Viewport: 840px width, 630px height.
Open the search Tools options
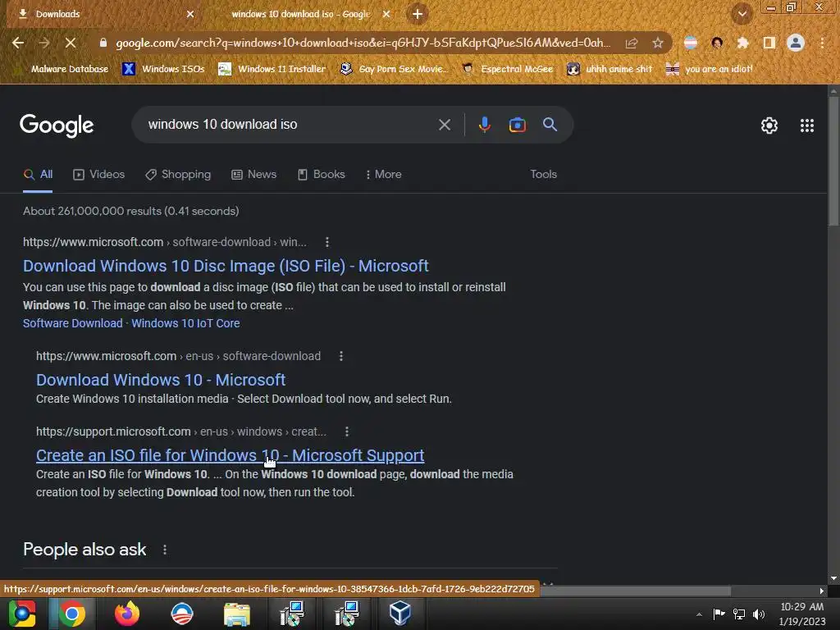pos(543,174)
